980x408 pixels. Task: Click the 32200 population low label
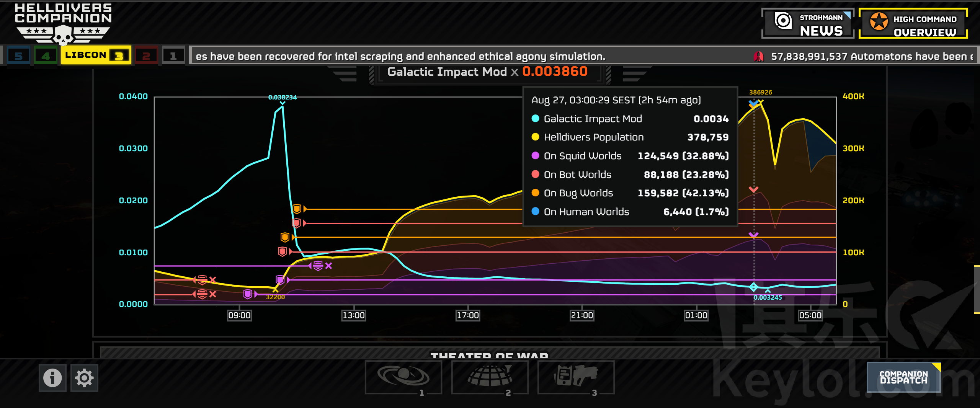pos(275,297)
